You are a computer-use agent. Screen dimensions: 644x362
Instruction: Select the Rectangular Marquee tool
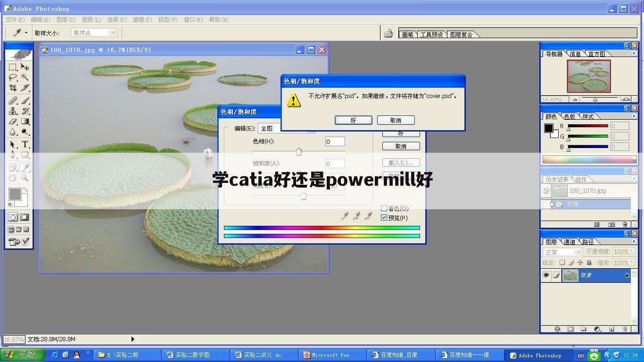[x=13, y=67]
